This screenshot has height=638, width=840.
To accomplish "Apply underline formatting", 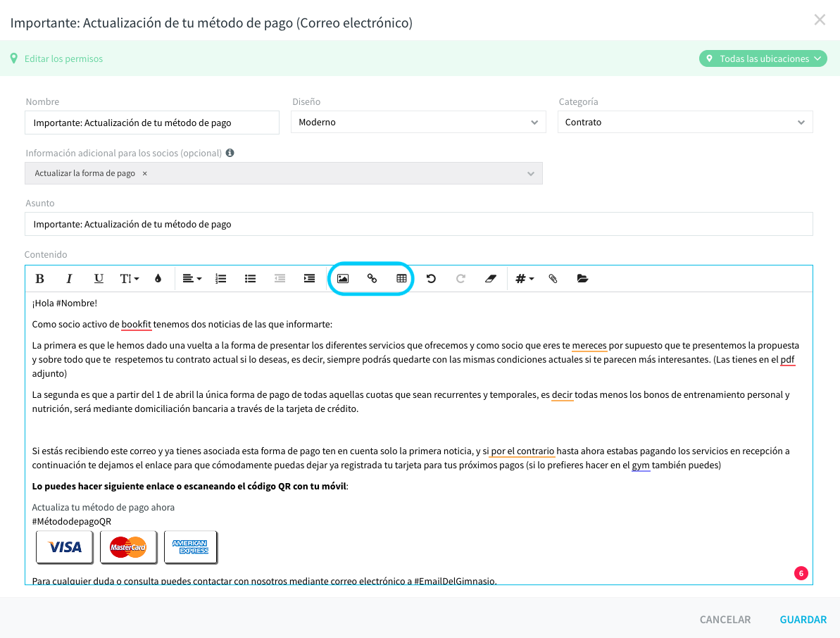I will tap(99, 279).
